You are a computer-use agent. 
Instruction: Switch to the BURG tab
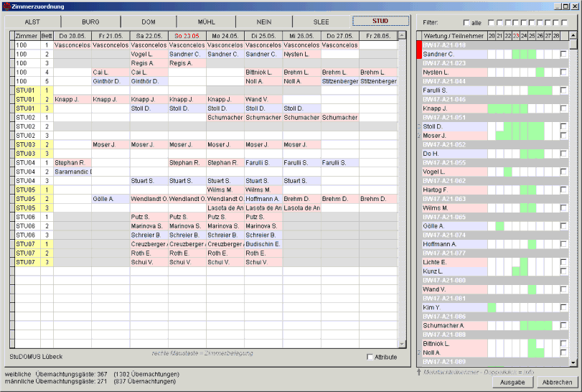[90, 22]
